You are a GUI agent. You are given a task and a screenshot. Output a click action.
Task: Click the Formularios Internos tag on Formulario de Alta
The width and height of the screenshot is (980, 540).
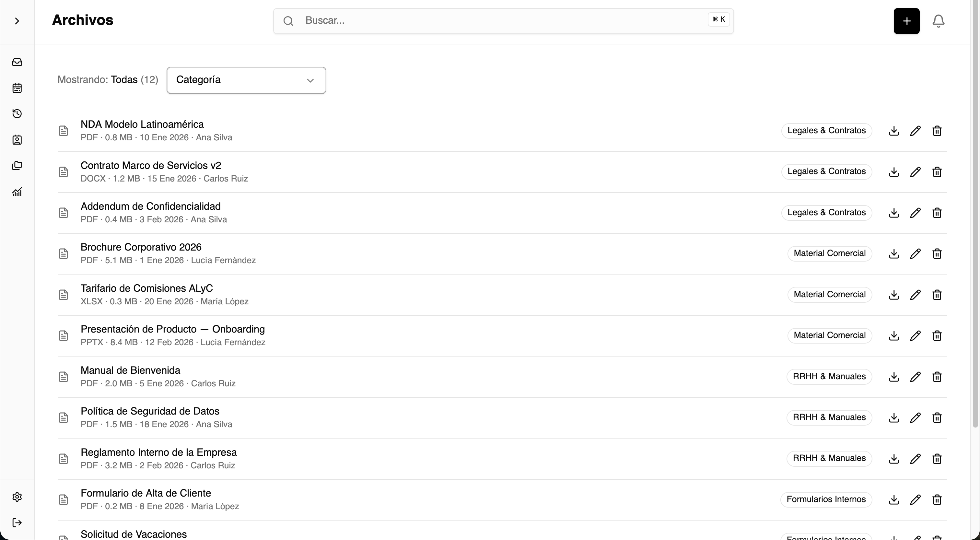[826, 499]
